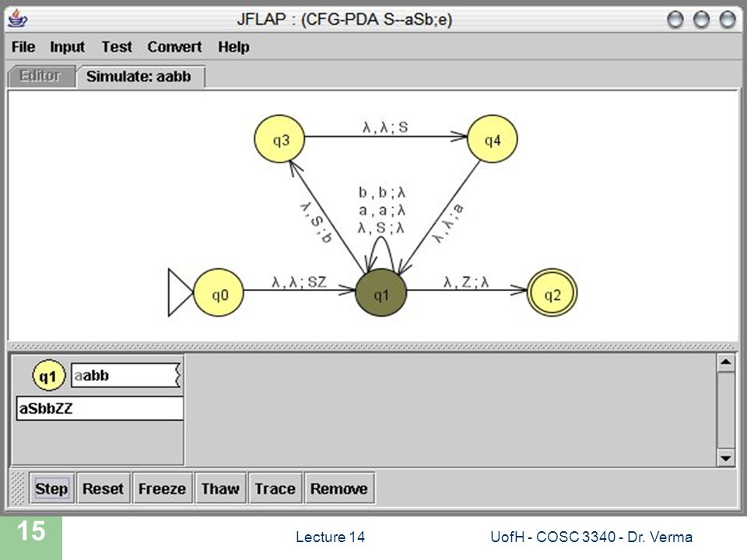Select the highlighted state q1 in diagram

(x=381, y=292)
